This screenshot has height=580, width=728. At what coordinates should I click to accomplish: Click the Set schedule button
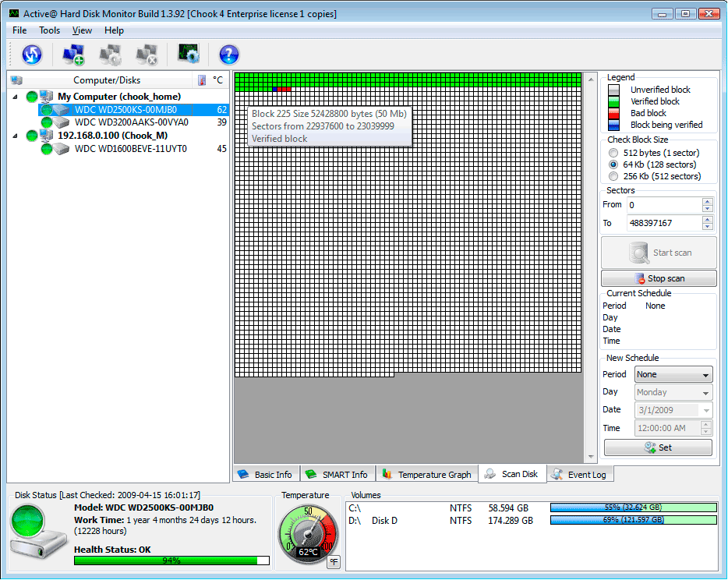pos(658,447)
